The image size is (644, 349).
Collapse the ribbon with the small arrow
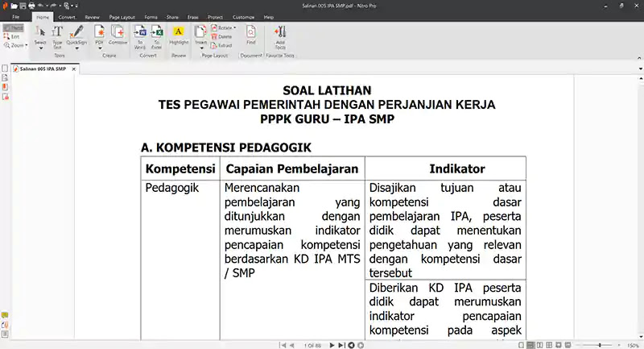pos(639,58)
